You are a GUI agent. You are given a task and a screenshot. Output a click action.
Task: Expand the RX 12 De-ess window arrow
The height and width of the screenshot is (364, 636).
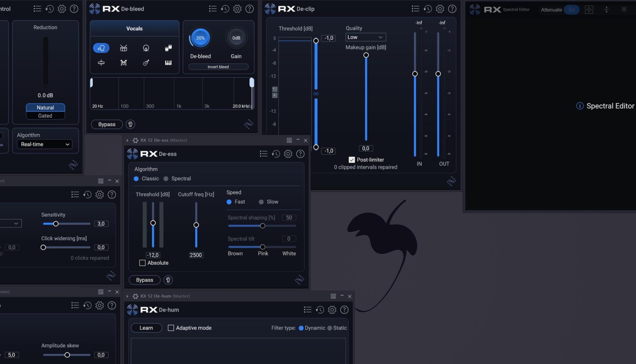[127, 140]
